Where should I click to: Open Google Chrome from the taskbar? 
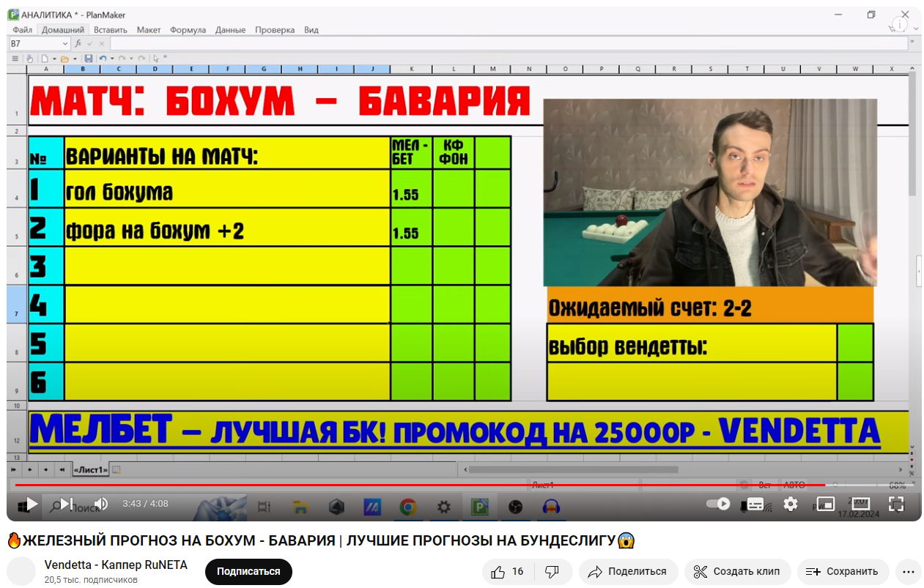click(408, 506)
